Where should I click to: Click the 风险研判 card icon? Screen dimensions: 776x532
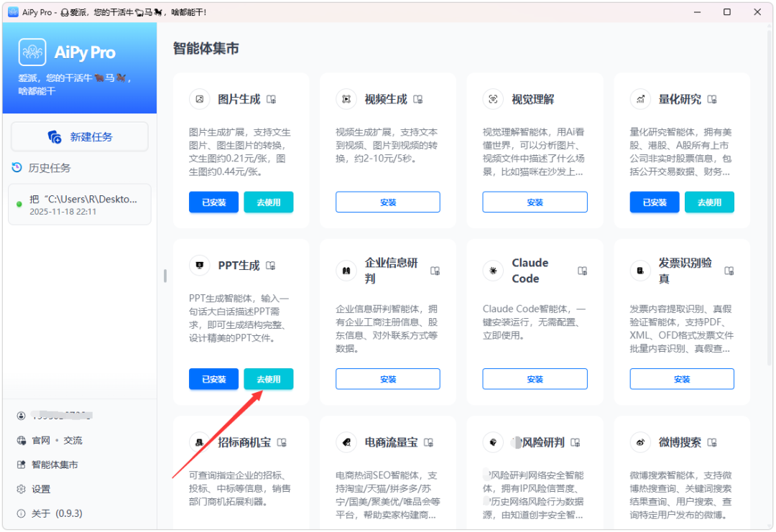point(494,442)
